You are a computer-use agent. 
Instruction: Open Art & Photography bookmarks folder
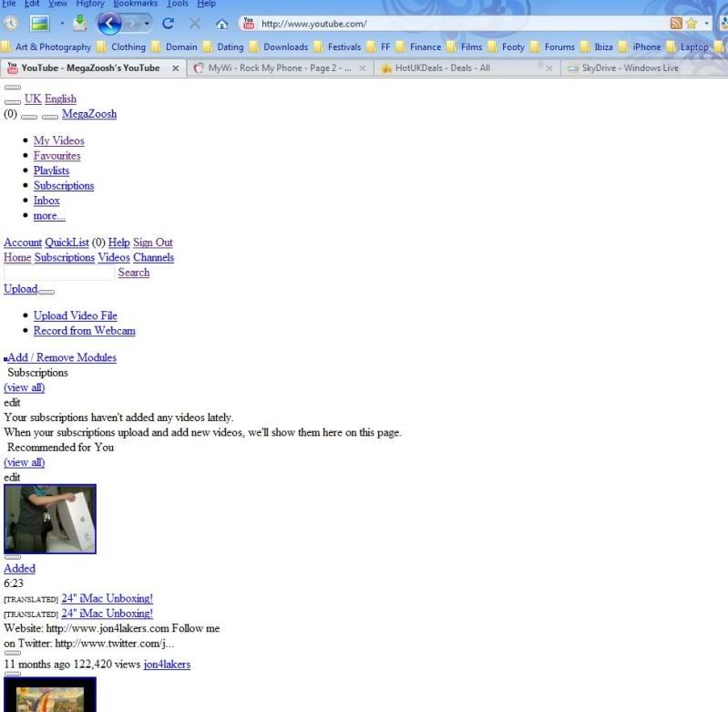[46, 46]
